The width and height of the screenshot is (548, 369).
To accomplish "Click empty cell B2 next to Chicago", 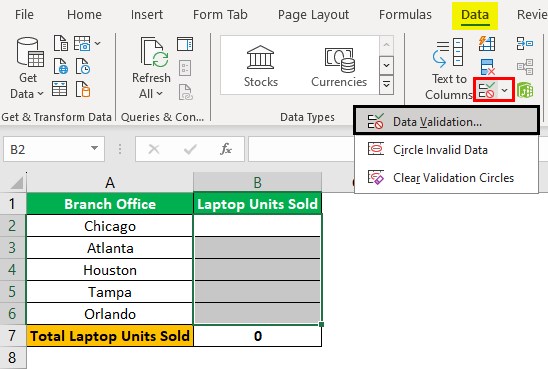I will [x=257, y=226].
